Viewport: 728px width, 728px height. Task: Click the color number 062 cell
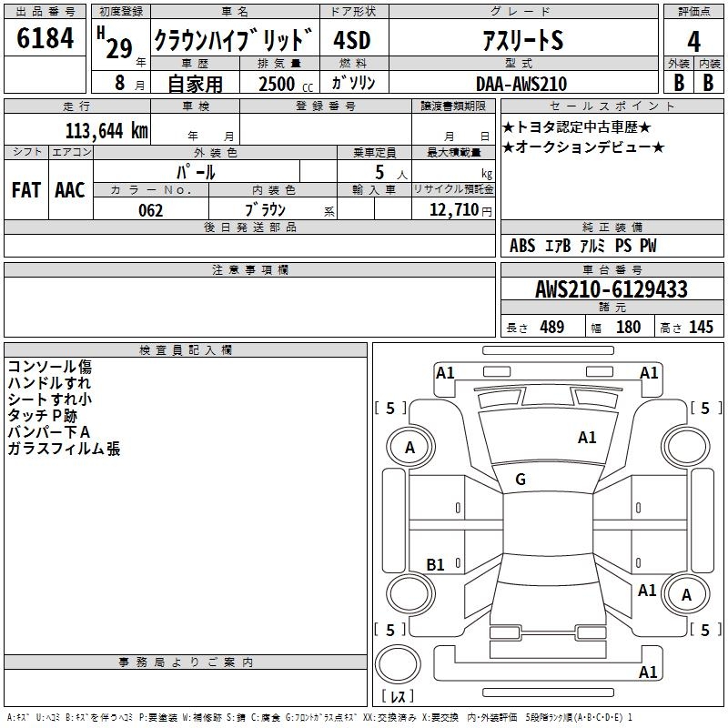tap(151, 210)
